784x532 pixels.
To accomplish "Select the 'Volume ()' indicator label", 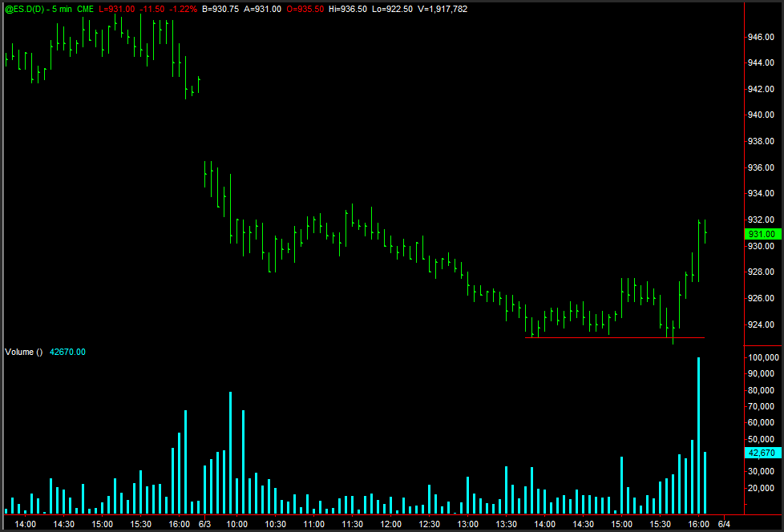I will pos(23,353).
